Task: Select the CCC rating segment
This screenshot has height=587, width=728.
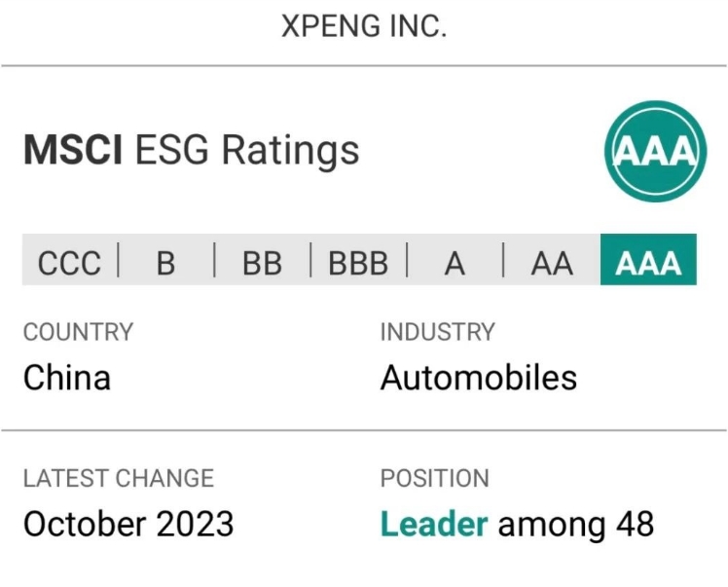Action: (x=70, y=260)
